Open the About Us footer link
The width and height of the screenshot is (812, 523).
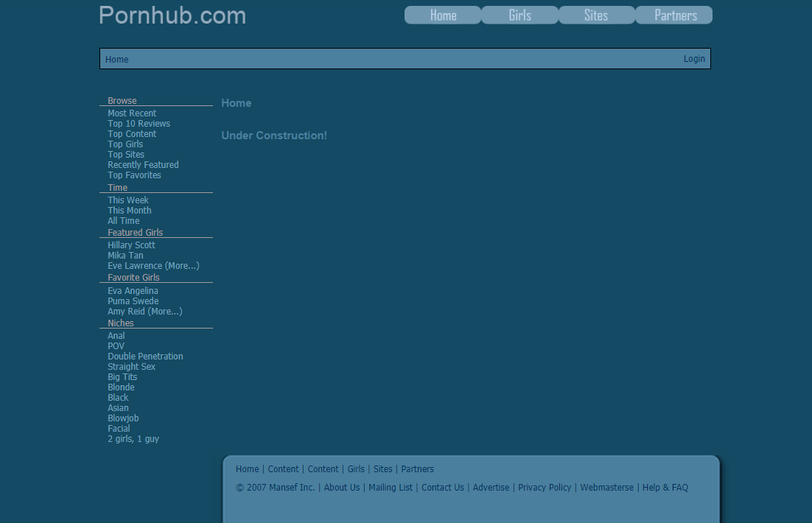pyautogui.click(x=342, y=488)
